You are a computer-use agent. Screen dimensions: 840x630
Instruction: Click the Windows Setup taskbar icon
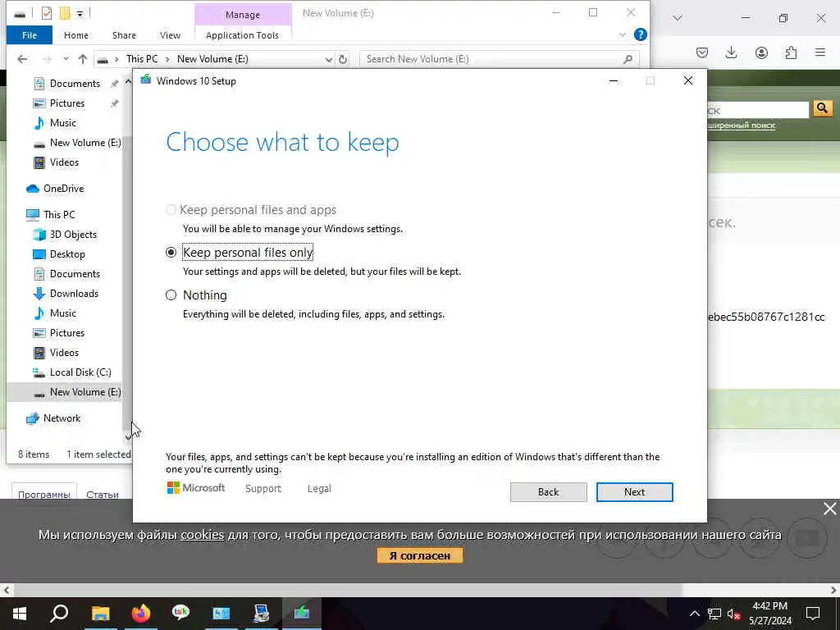pos(302,614)
